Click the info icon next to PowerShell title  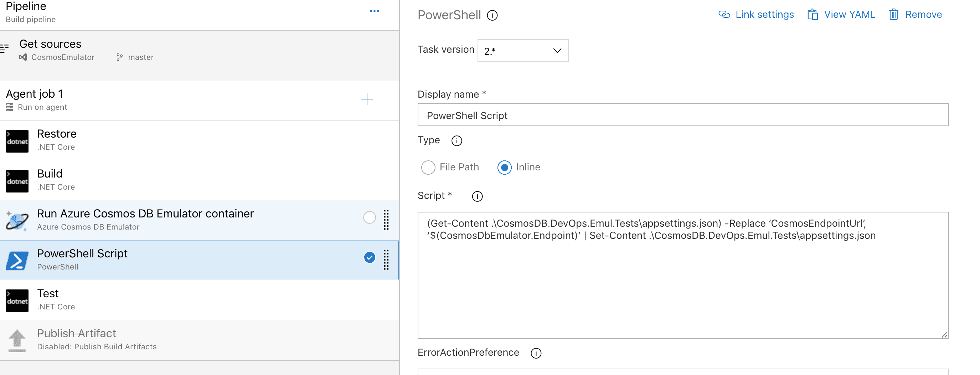(492, 15)
